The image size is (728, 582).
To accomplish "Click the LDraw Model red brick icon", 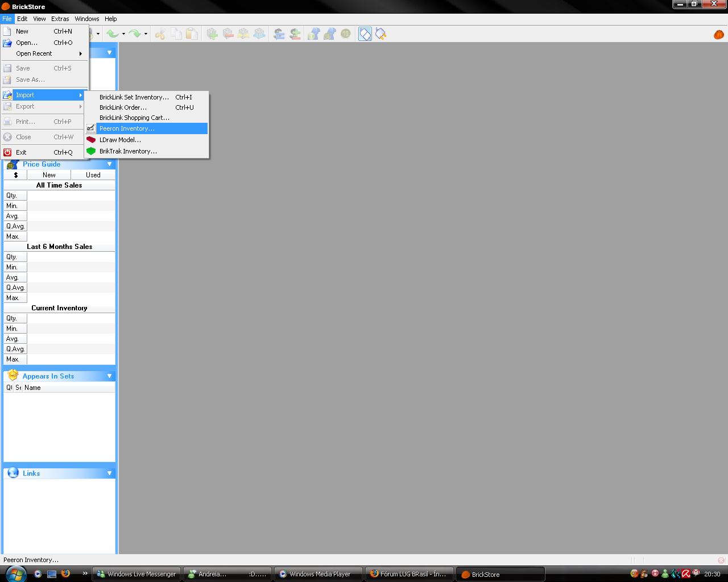I will [x=91, y=140].
